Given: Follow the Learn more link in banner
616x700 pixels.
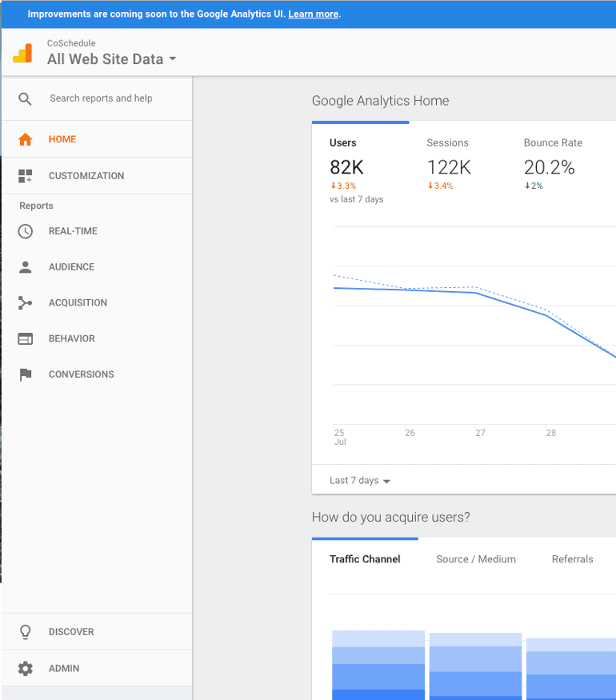Looking at the screenshot, I should tap(314, 14).
